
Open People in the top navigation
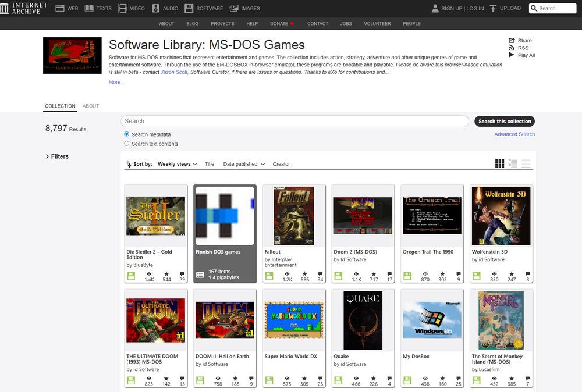[x=411, y=24]
